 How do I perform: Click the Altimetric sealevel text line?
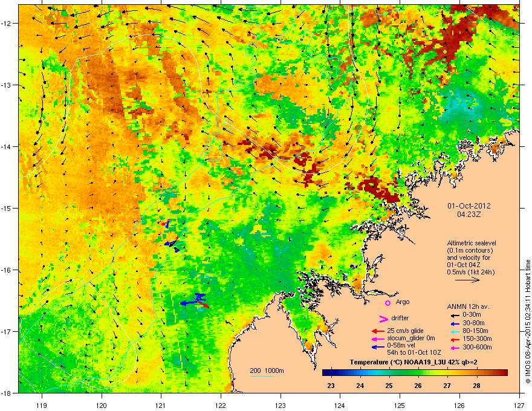coord(472,243)
